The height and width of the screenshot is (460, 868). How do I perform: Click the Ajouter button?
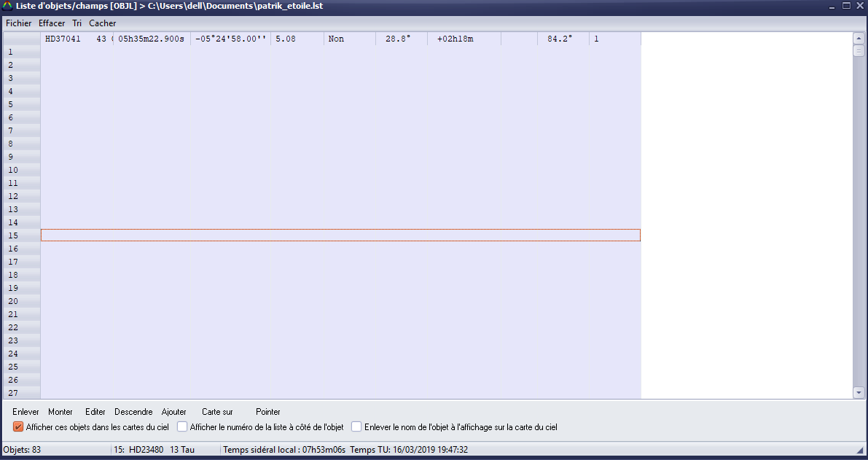(173, 412)
